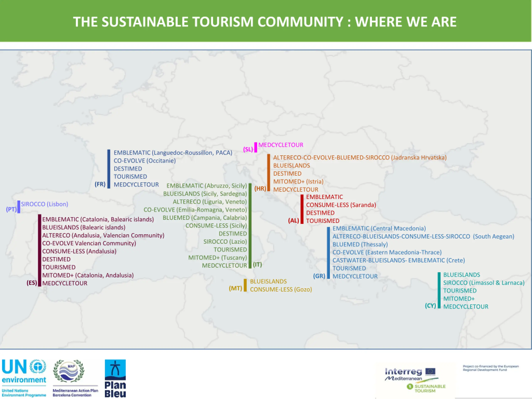Click the 'ALTERECO-BLUEISLANDS-CONSUME-LESS-SIROCCO (South Aegean)' line
Screen dimensions: 532x399
(423, 236)
